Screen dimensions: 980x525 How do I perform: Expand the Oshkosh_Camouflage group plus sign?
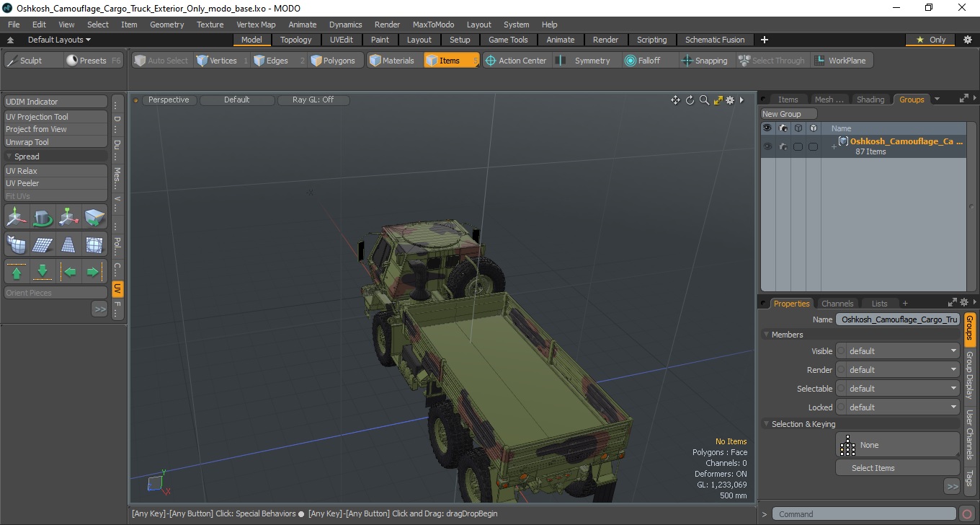point(834,147)
